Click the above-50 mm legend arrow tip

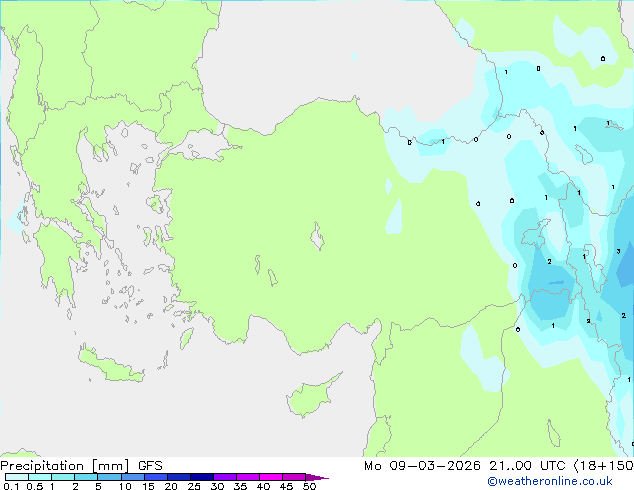point(317,477)
